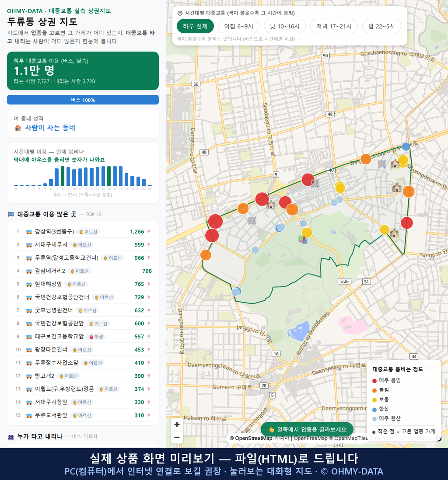Click the 버스 100% share bar
The height and width of the screenshot is (480, 448).
coord(83,100)
